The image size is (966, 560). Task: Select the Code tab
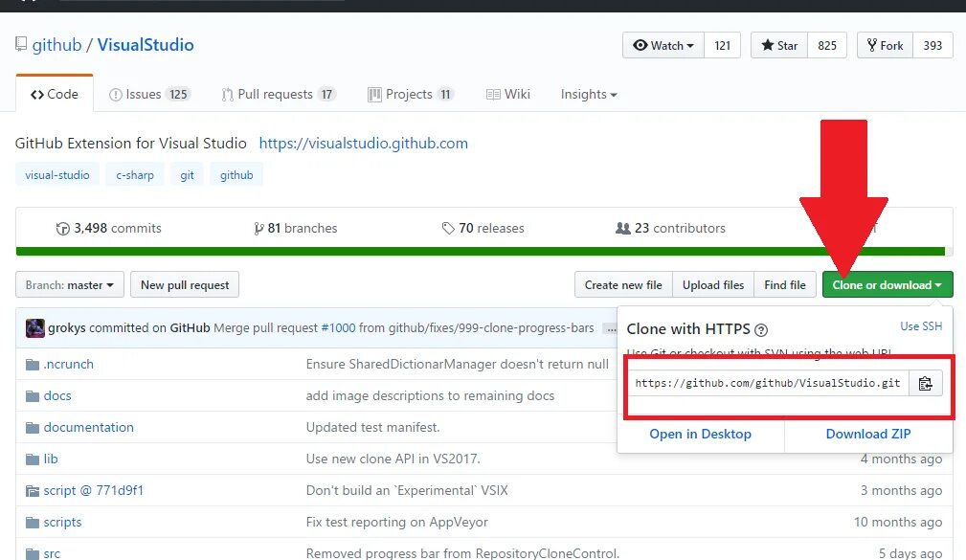pyautogui.click(x=55, y=94)
